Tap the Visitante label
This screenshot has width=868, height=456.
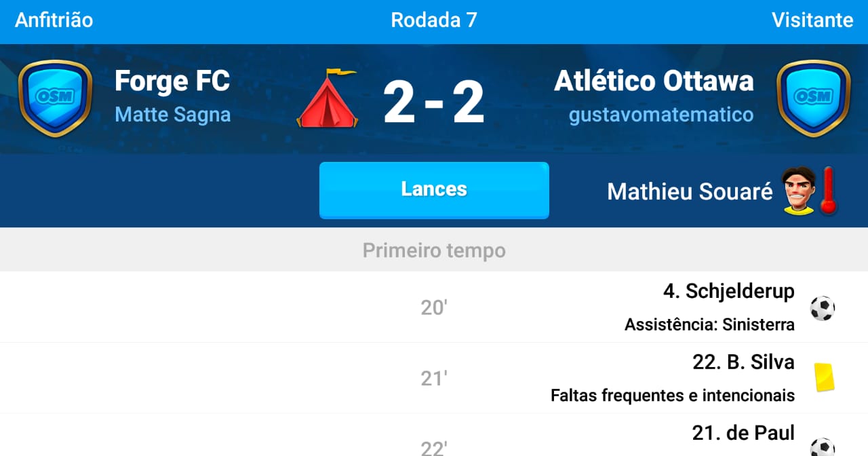pyautogui.click(x=812, y=20)
